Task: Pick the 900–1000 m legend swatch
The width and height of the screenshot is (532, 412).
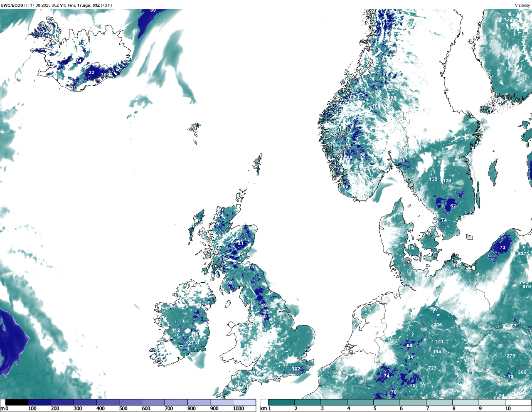Action: point(222,402)
